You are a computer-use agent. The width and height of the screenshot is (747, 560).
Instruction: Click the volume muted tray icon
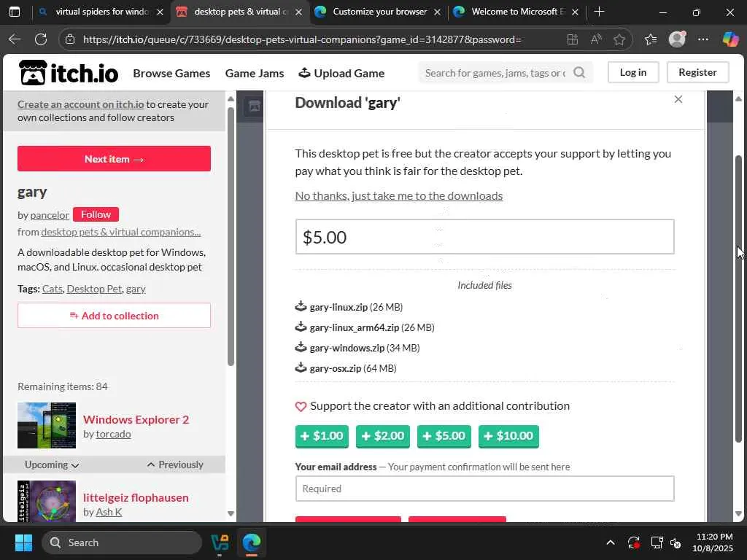click(x=676, y=542)
